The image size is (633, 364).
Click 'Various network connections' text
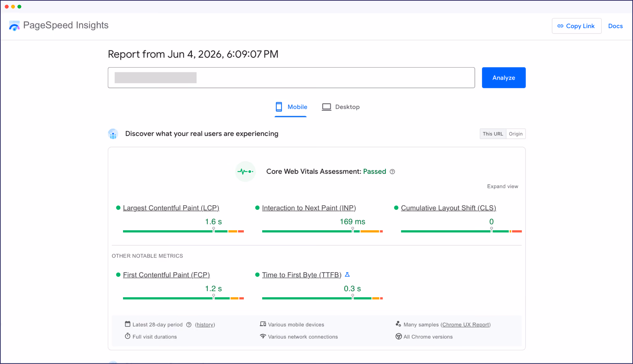click(303, 337)
